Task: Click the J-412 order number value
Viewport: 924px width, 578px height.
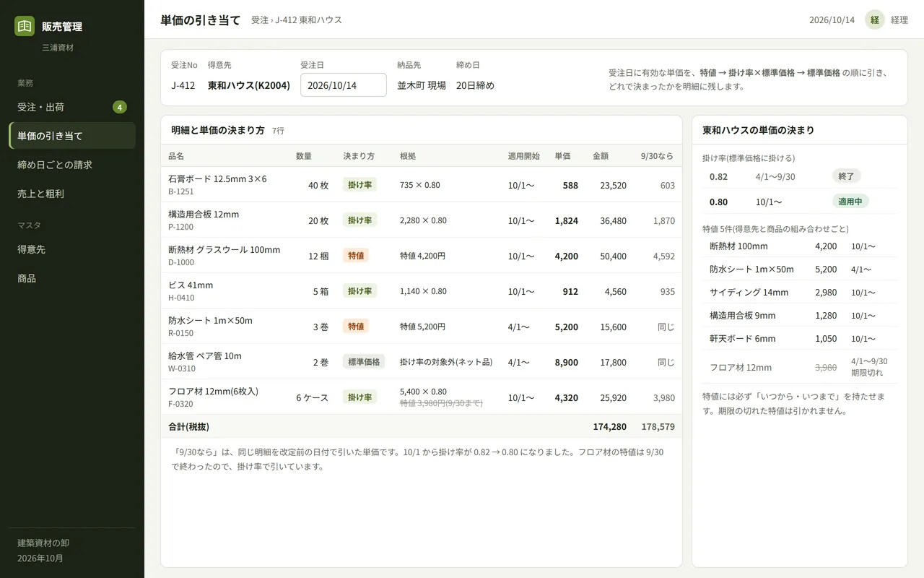Action: click(183, 85)
